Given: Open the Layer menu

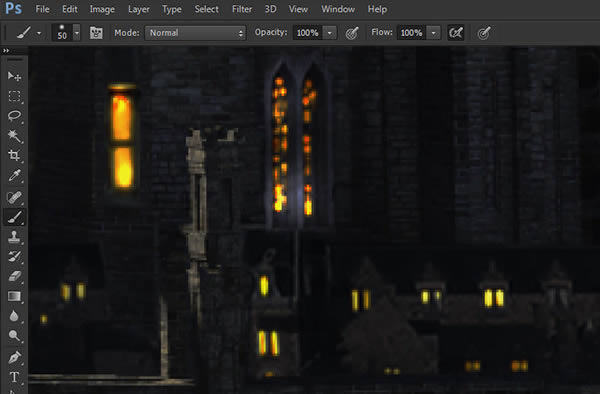Looking at the screenshot, I should pyautogui.click(x=139, y=9).
